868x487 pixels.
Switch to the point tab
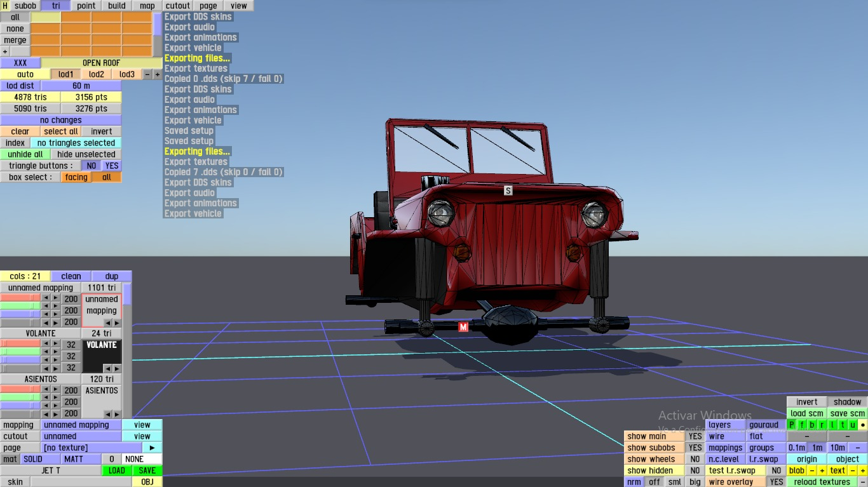pos(86,6)
